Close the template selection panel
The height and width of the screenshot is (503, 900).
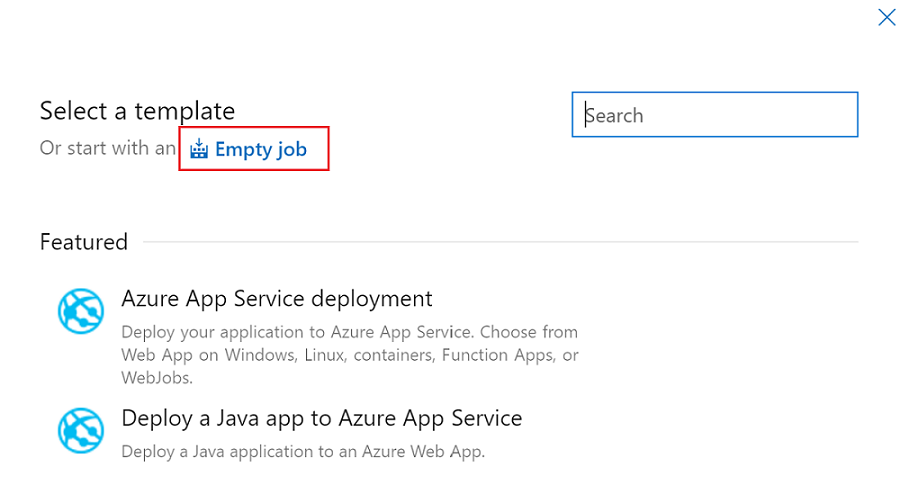[x=886, y=17]
